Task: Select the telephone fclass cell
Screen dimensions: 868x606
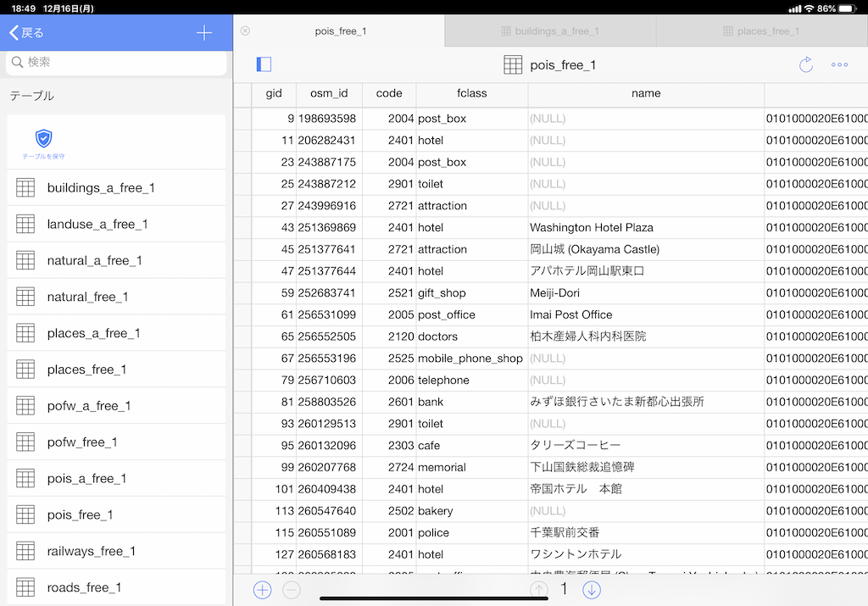Action: tap(472, 381)
